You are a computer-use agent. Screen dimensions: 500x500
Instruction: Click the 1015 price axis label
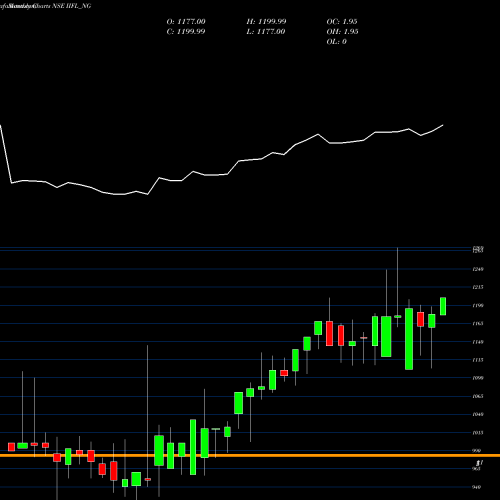tap(478, 433)
